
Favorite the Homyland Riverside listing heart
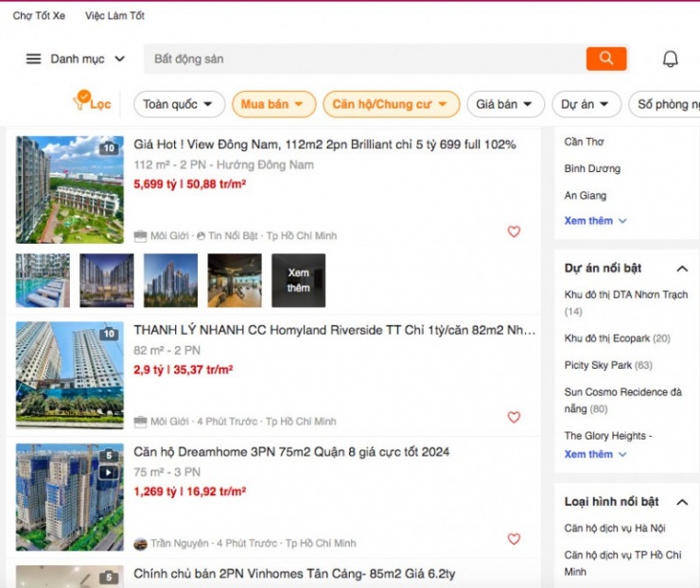514,417
